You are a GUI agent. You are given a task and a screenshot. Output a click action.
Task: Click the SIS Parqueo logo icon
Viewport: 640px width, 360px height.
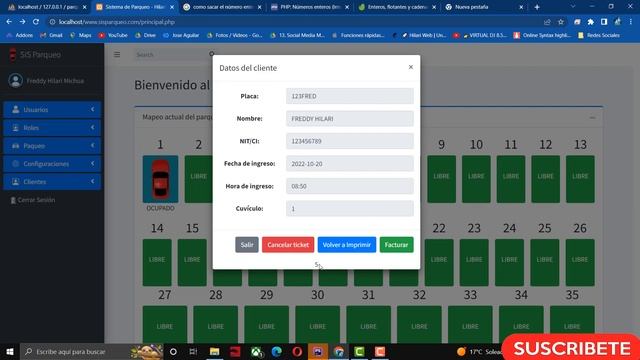13,54
